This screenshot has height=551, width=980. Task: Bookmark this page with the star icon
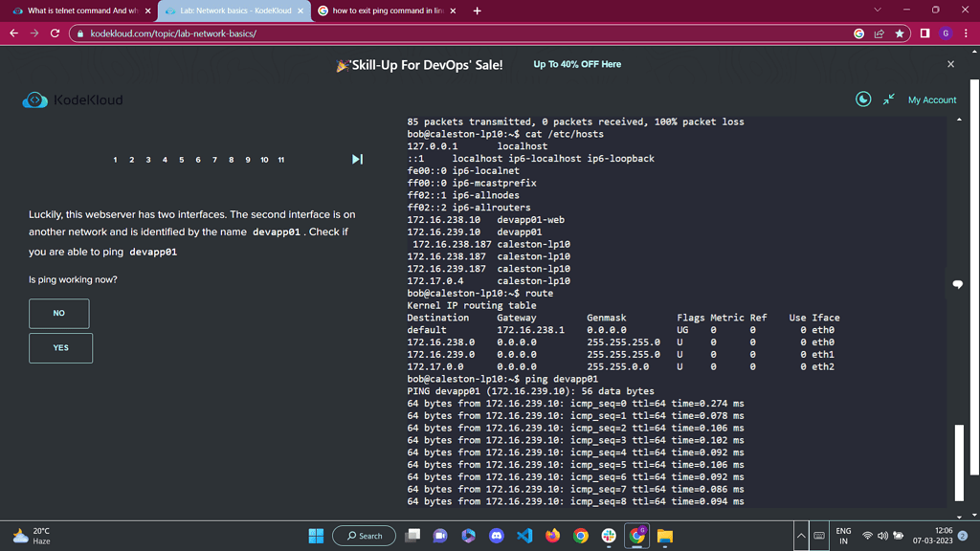click(x=900, y=33)
